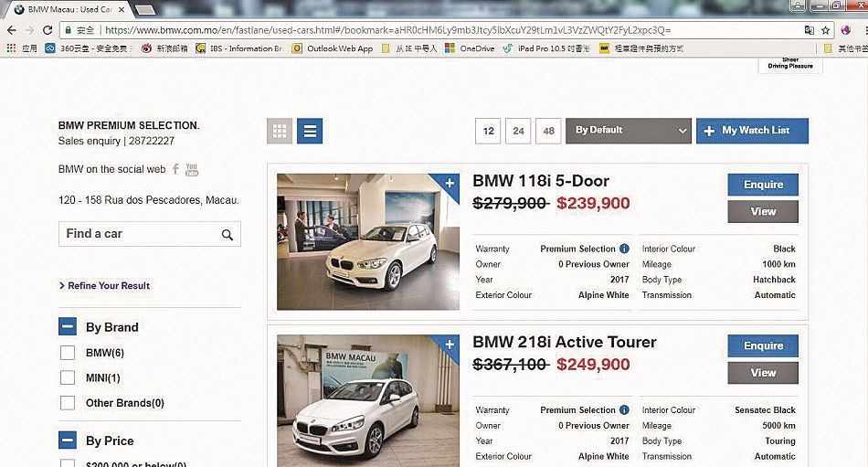Show Premium Selection info for BMW 218i
The image size is (868, 467).
pos(624,410)
